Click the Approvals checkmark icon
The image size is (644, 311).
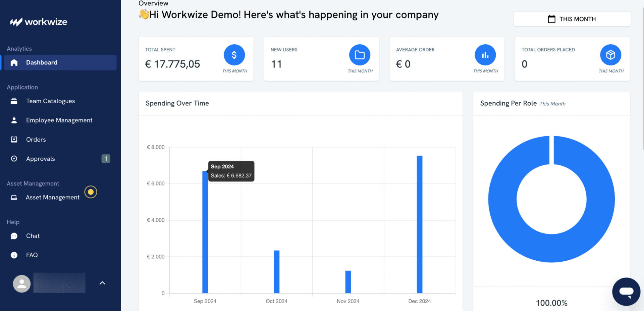click(14, 158)
